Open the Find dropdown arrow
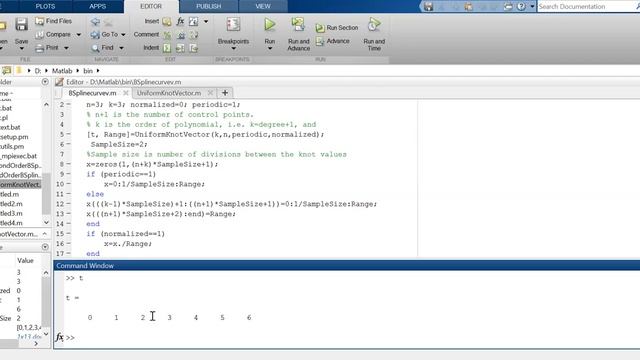 (x=121, y=48)
